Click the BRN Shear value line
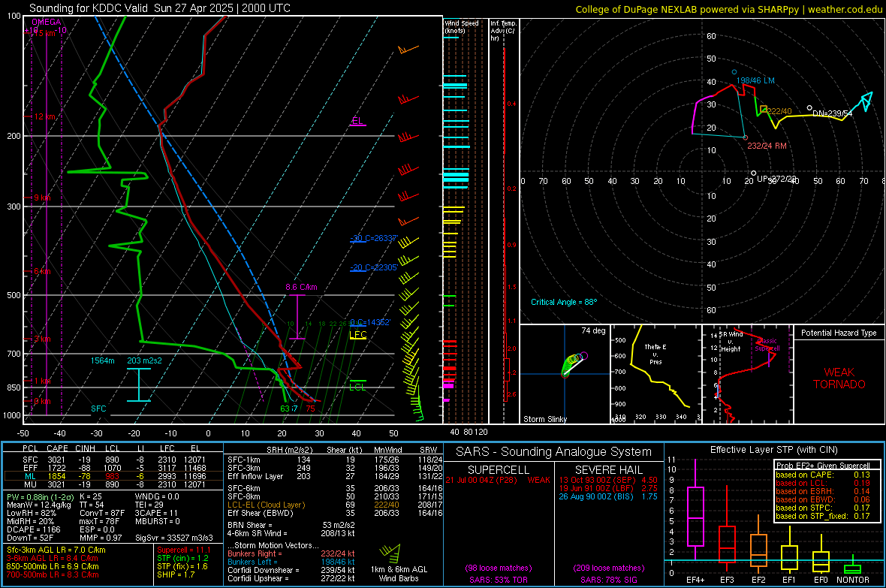886x588 pixels. [x=291, y=525]
